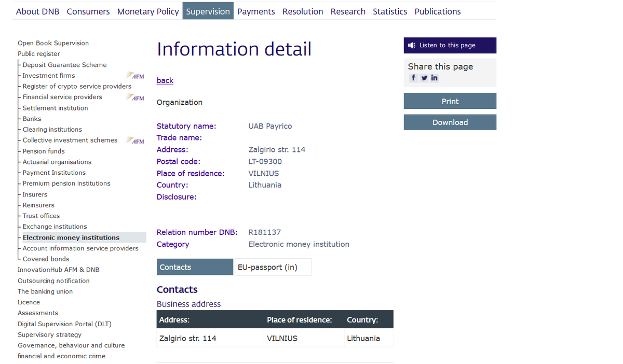
Task: Open Pension funds register
Action: click(x=44, y=151)
